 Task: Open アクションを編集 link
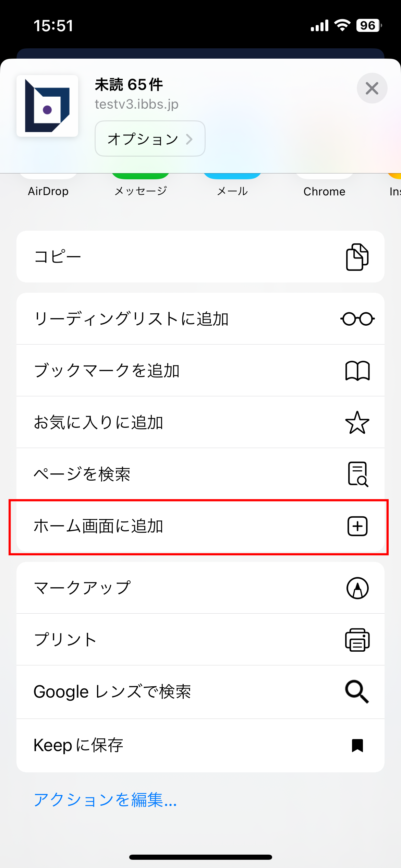[x=105, y=800]
